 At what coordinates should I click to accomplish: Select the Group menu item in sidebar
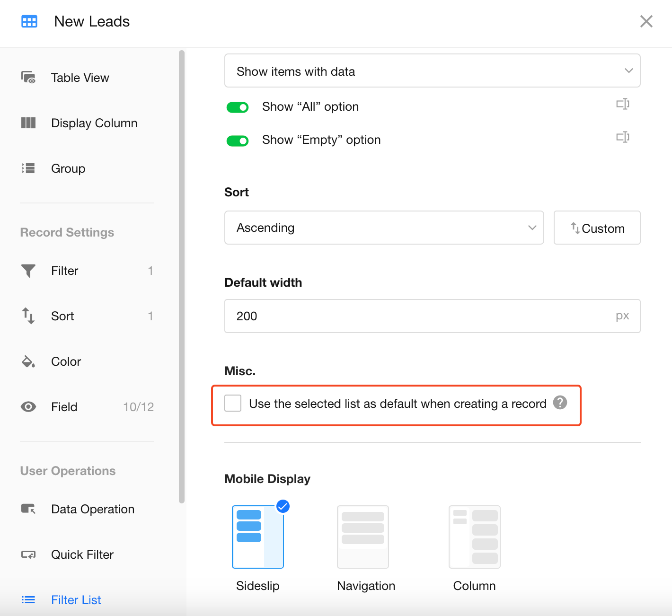click(x=68, y=168)
